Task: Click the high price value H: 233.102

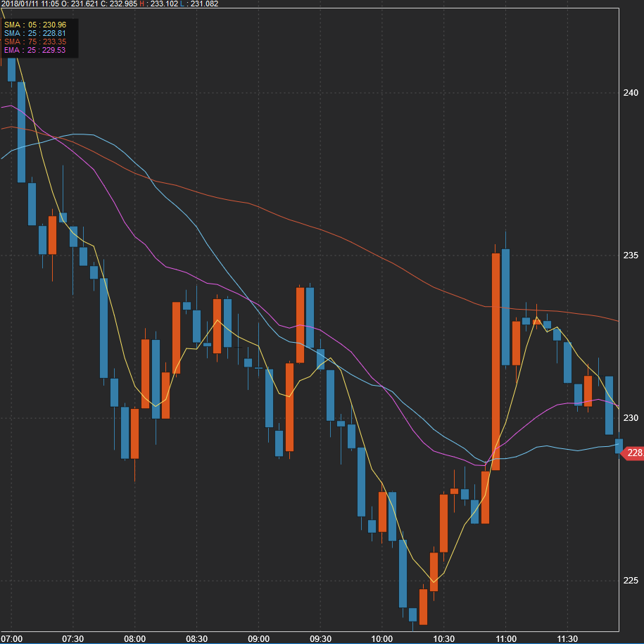Action: pos(159,4)
